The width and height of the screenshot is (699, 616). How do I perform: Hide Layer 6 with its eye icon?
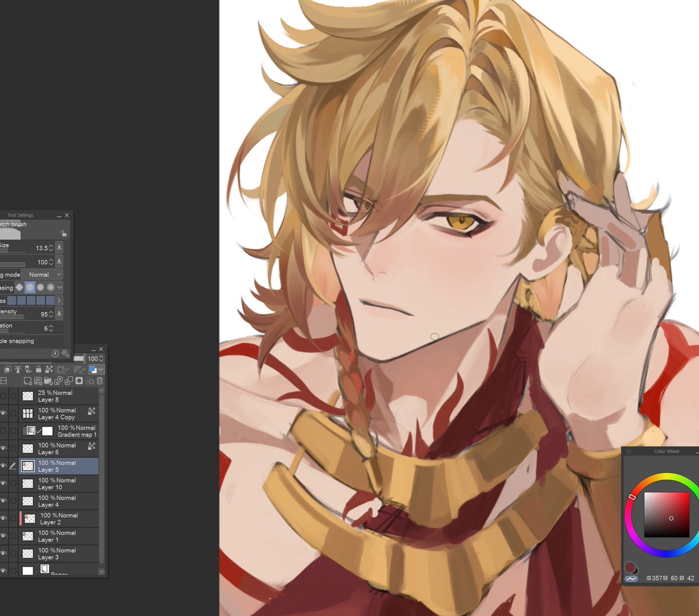point(3,449)
